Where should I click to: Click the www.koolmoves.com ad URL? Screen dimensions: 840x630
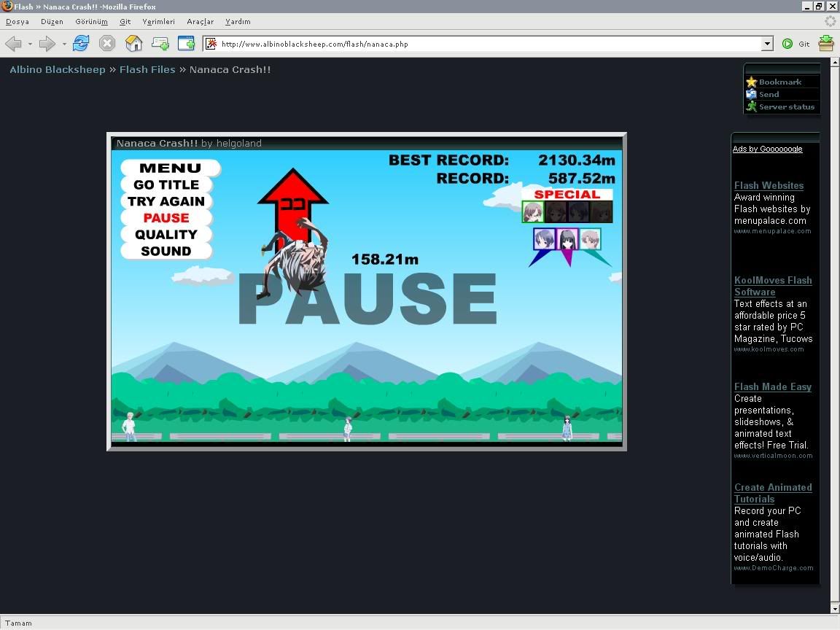coord(769,349)
